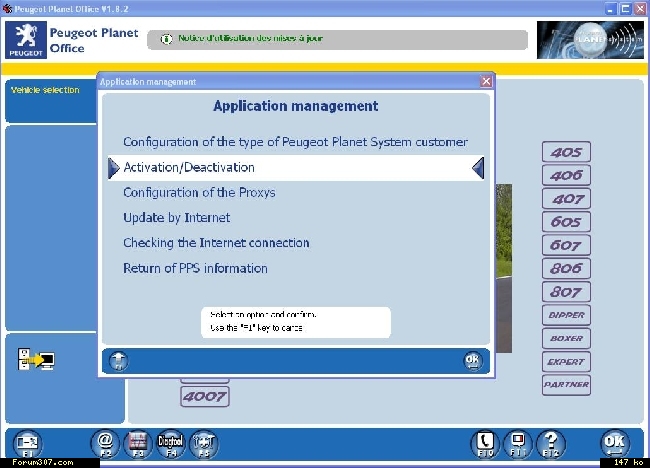Select Return of PPS information

click(x=295, y=268)
